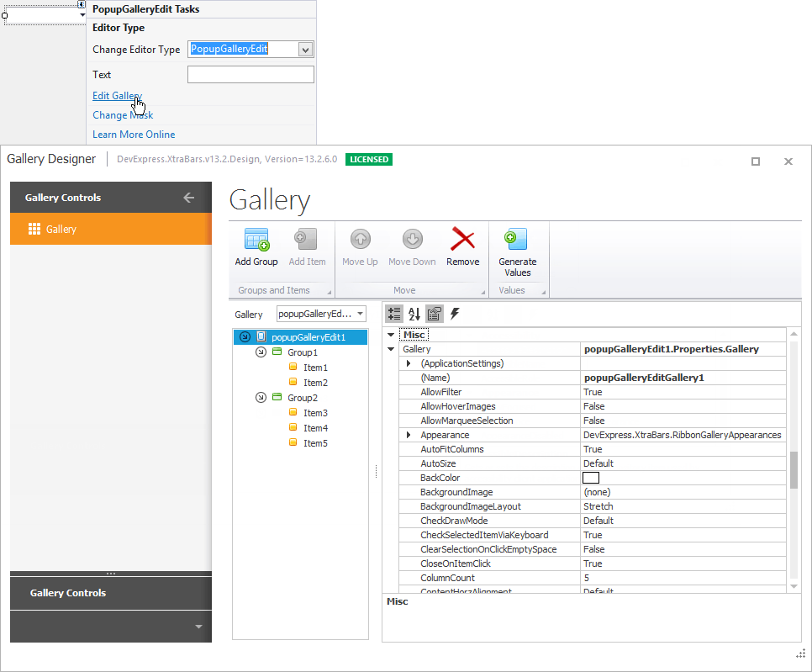
Task: Click the AllowFilter property value True
Action: pyautogui.click(x=593, y=392)
